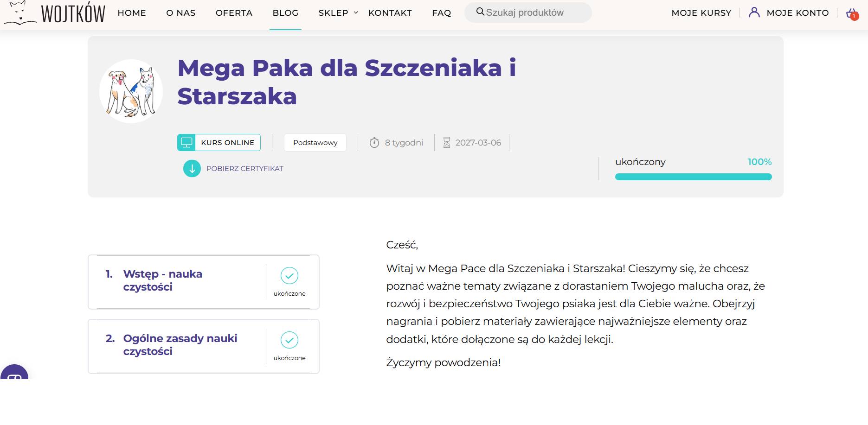Open the FAQ page from navigation
Screen dimensions: 868x425
[441, 13]
